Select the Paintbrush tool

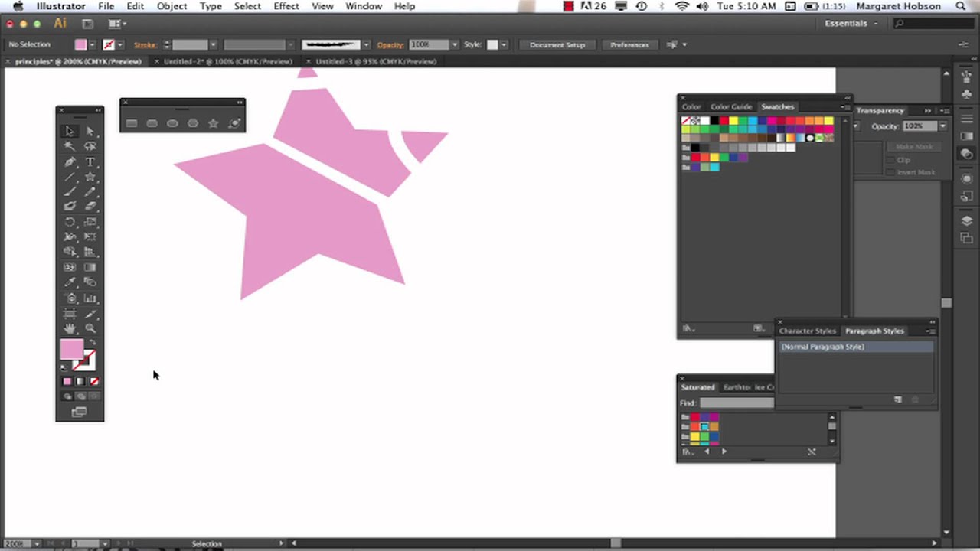70,191
